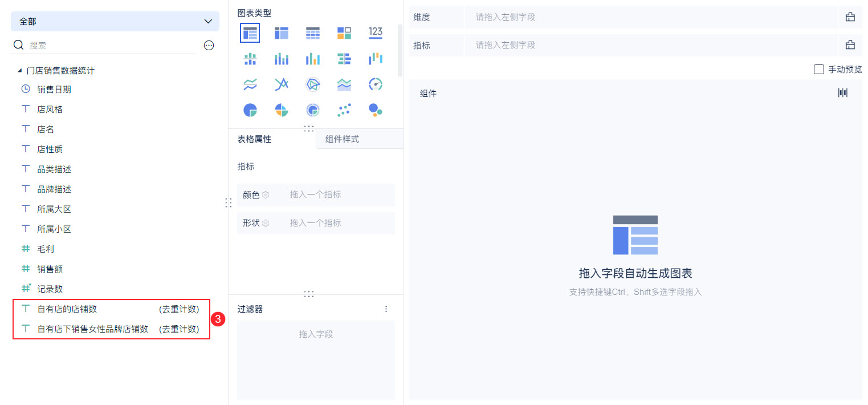Select the contrast bar chart icon

[x=344, y=59]
